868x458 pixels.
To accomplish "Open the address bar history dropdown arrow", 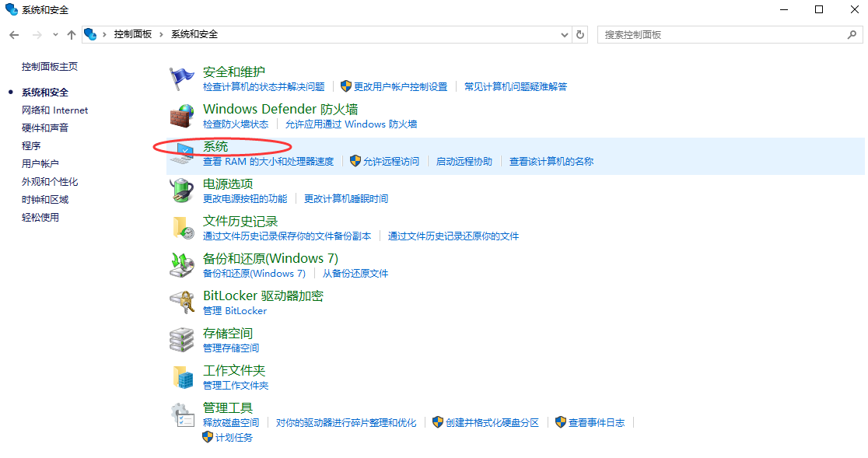I will [x=565, y=34].
